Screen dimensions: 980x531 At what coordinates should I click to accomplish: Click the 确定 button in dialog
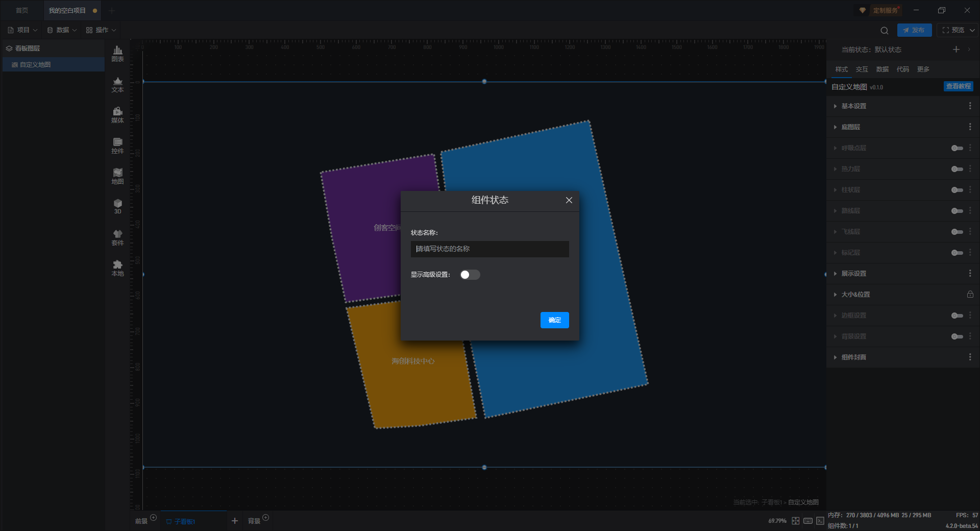click(x=554, y=320)
